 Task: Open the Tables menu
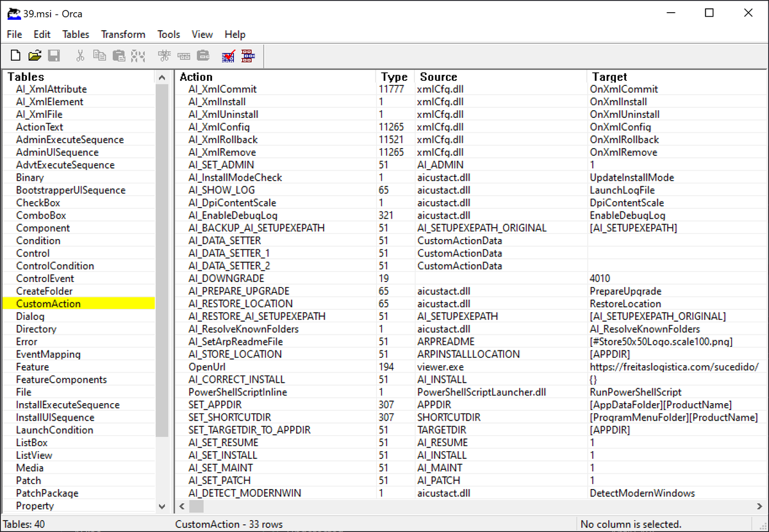(x=76, y=35)
